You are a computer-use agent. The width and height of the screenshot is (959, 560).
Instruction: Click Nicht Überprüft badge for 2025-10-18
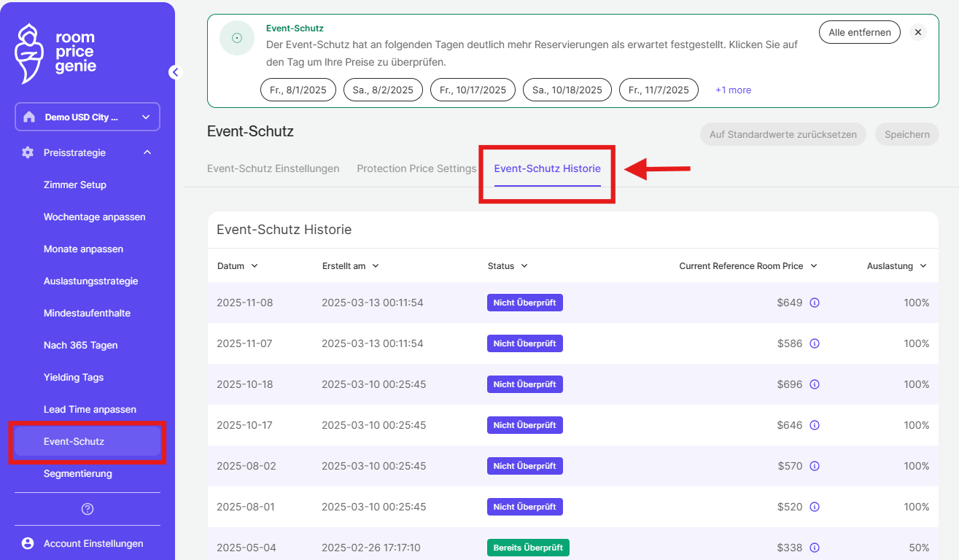[524, 384]
